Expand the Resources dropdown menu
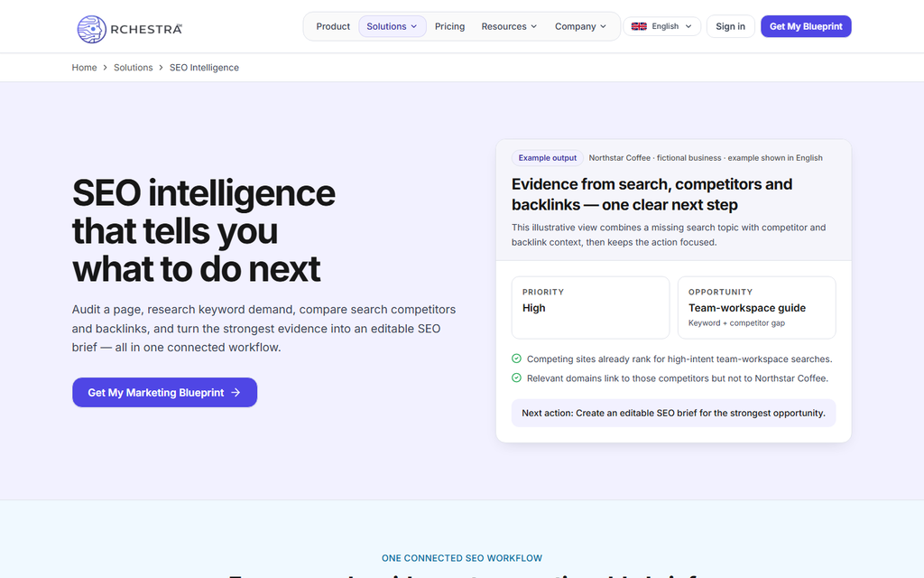Screen dimensions: 924x578 point(509,26)
